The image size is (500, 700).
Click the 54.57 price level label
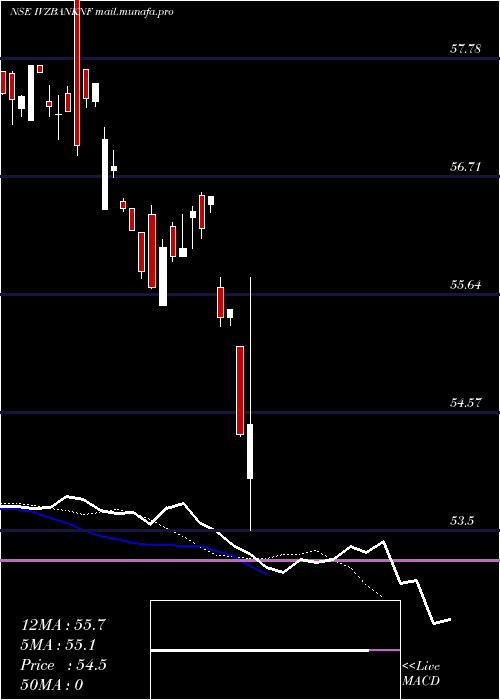tap(465, 403)
